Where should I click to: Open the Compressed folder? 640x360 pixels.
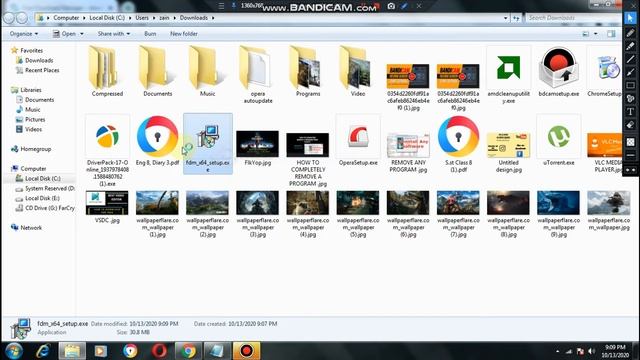(107, 71)
